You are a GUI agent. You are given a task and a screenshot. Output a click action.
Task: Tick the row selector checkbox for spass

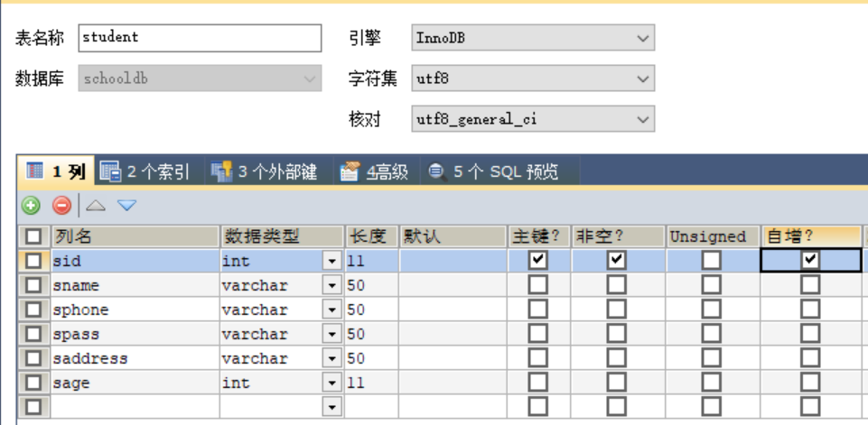33,334
